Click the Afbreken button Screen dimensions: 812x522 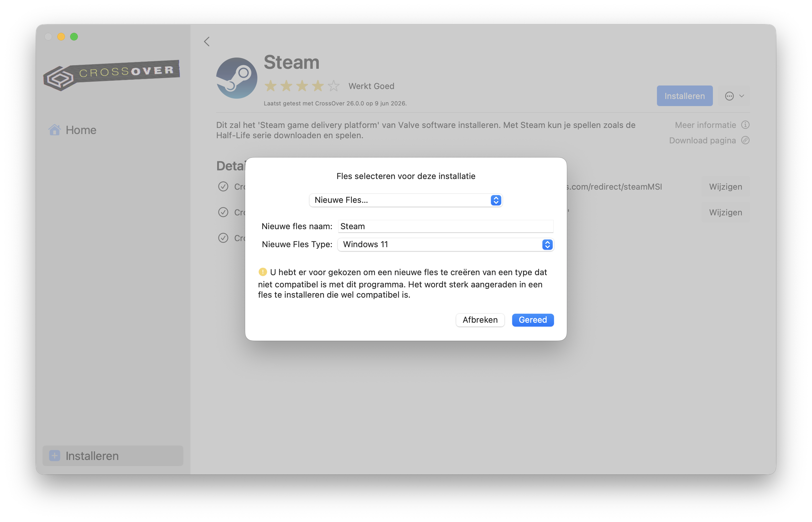point(480,319)
